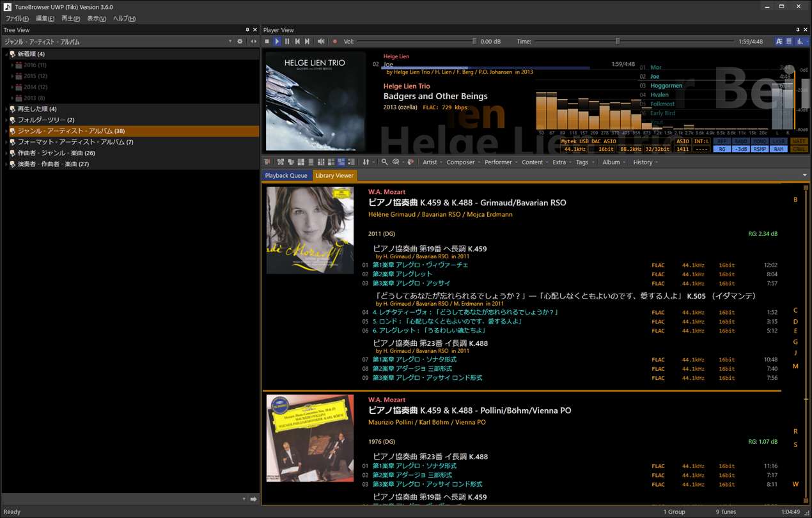Viewport: 812px width, 518px height.
Task: Toggle the RAM playback indicator
Action: (x=778, y=149)
